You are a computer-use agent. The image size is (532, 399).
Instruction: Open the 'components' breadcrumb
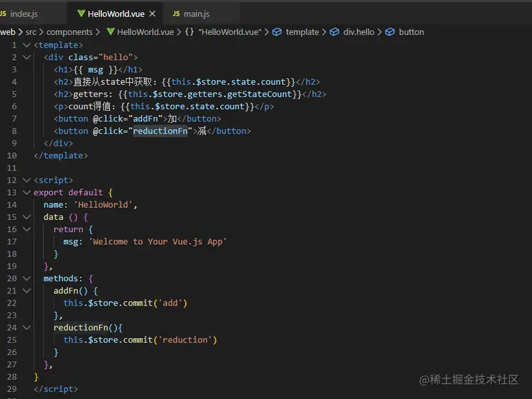pos(70,32)
